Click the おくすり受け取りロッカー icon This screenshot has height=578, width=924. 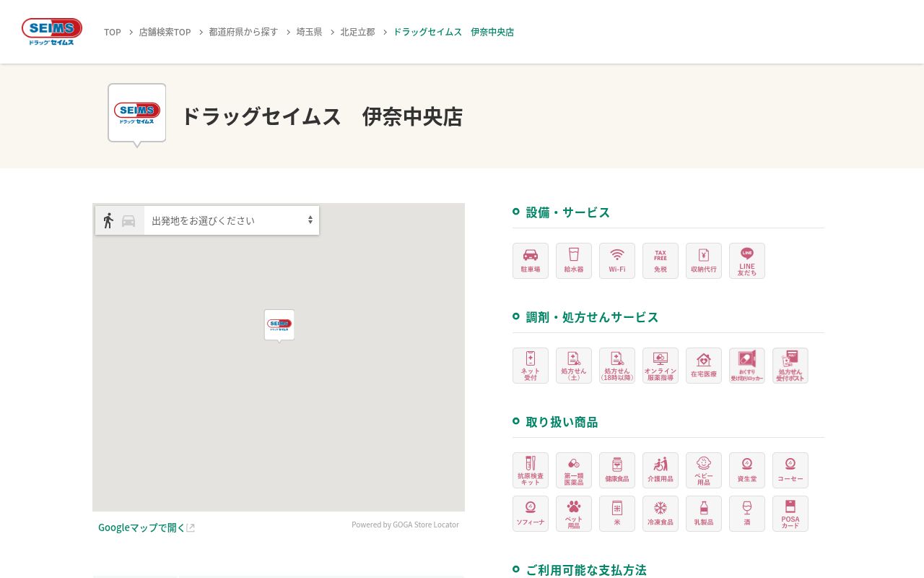(747, 366)
